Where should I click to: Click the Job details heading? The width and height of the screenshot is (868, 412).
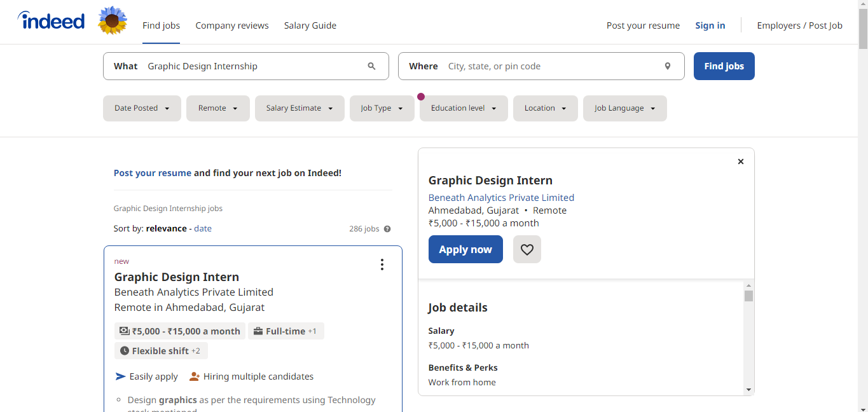click(x=458, y=308)
